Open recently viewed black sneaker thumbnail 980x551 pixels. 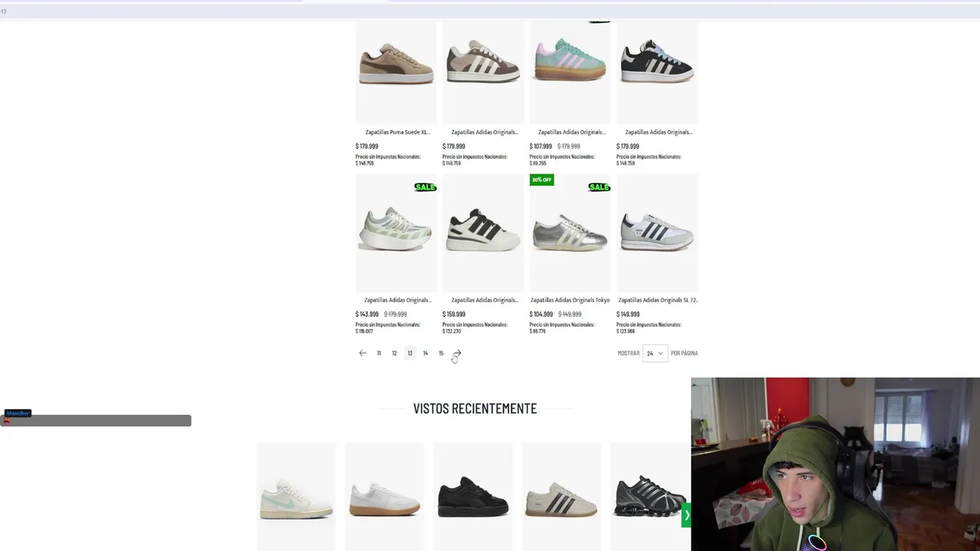tap(472, 496)
